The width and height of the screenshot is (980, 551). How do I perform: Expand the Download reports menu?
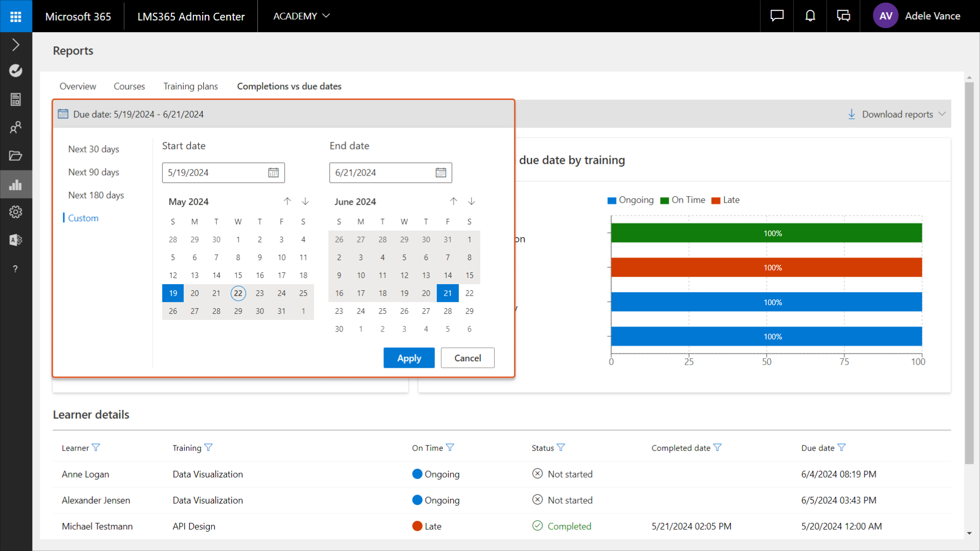(897, 114)
